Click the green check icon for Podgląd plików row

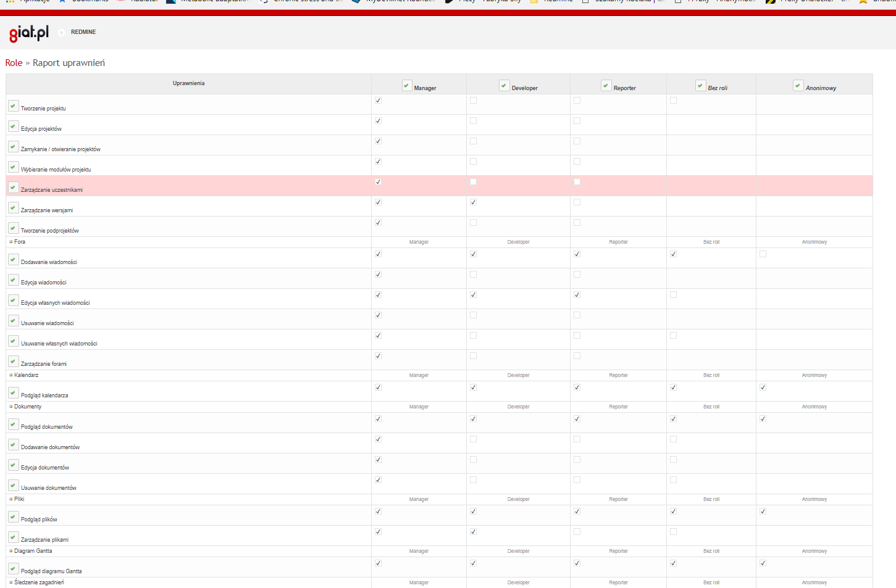click(13, 517)
